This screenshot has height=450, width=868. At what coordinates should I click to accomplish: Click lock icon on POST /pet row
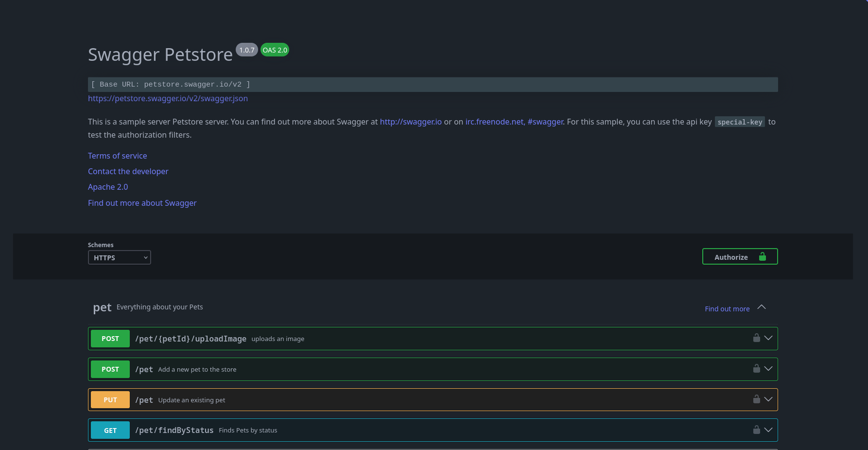click(x=756, y=368)
